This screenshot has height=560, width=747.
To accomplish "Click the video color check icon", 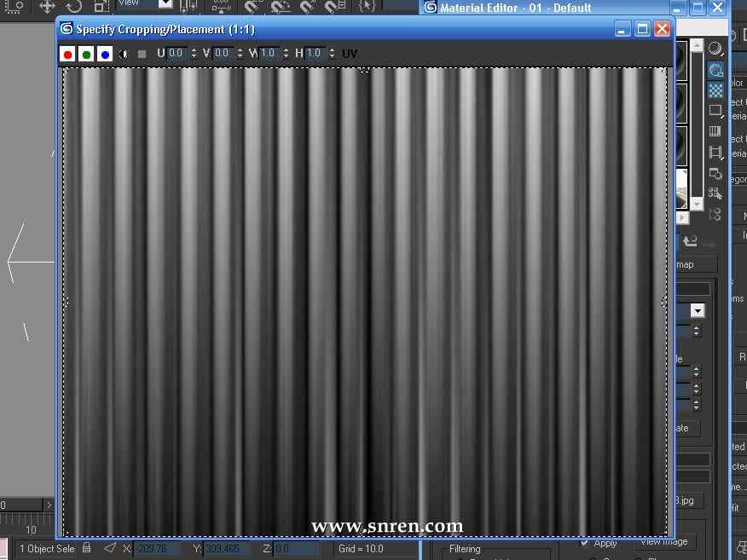I will tap(715, 131).
